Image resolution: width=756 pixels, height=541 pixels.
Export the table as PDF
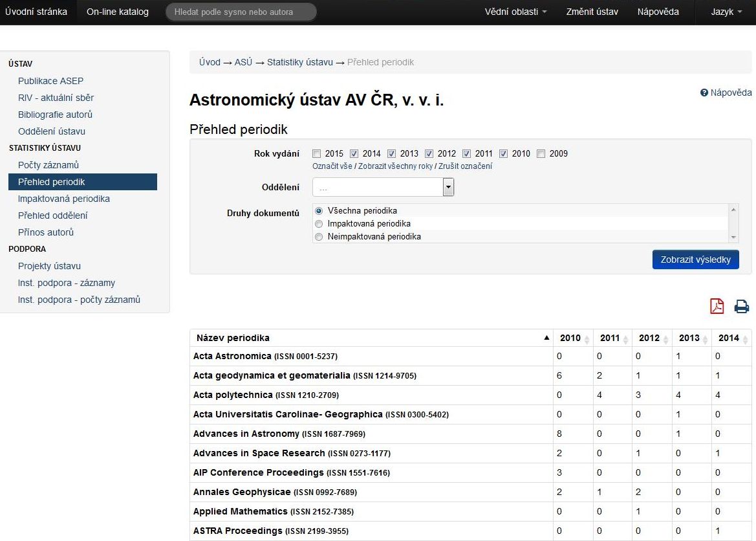[717, 306]
